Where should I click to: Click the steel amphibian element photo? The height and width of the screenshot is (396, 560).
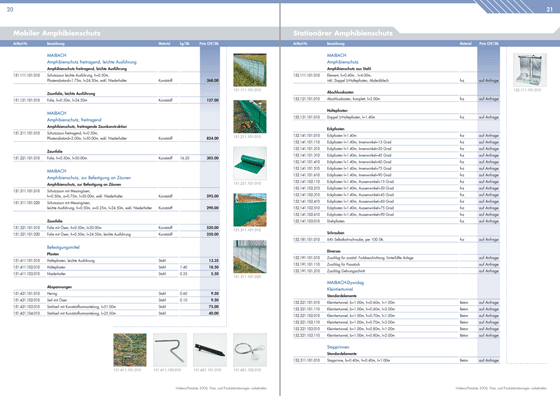(530, 70)
